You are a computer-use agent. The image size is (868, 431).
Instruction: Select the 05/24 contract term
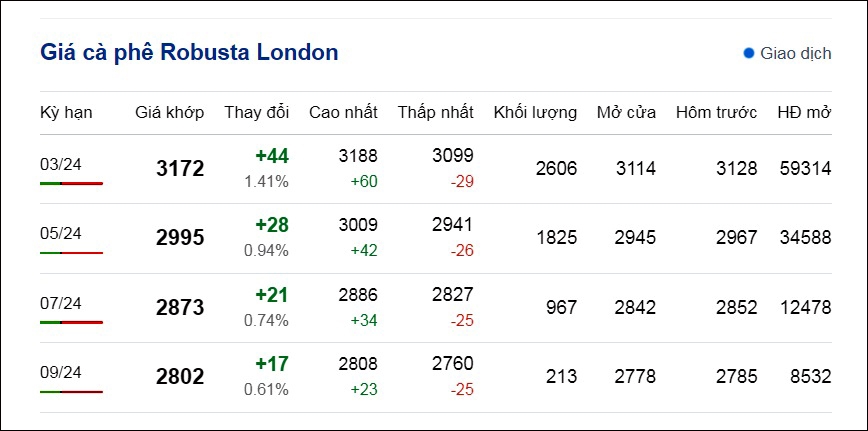61,234
